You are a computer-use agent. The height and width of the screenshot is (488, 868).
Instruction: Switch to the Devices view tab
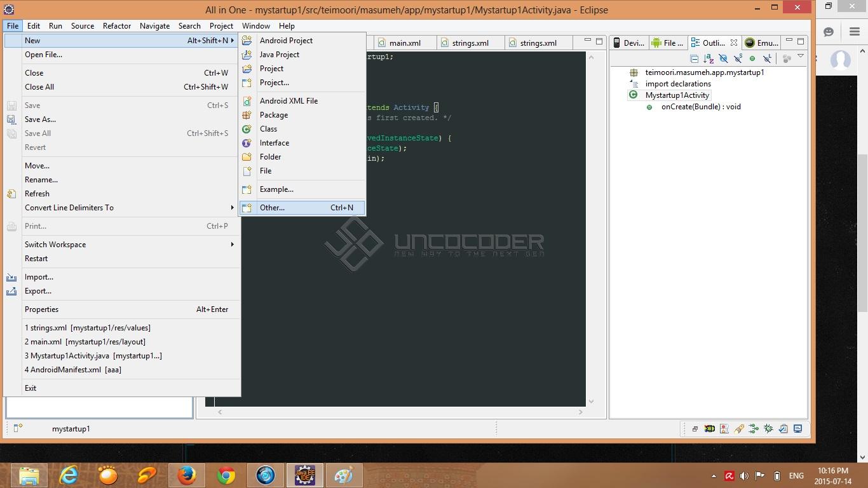(628, 43)
